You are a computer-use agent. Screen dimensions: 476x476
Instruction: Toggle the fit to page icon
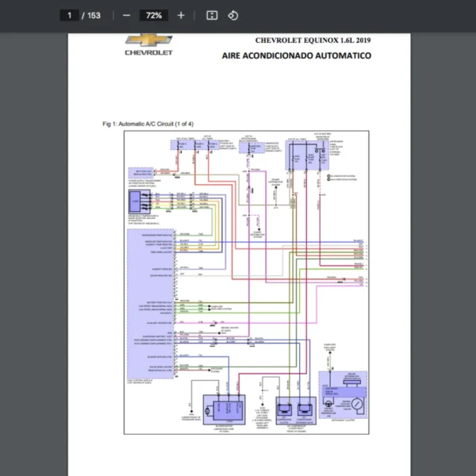pos(212,15)
